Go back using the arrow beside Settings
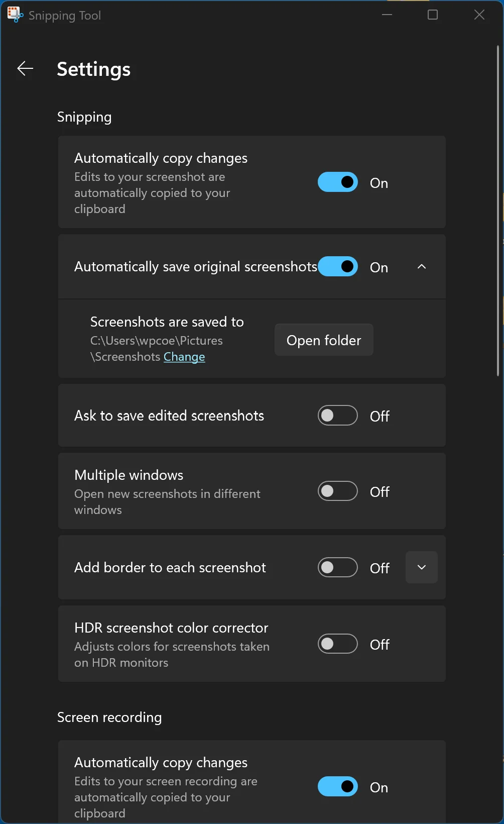This screenshot has height=824, width=504. pos(25,68)
